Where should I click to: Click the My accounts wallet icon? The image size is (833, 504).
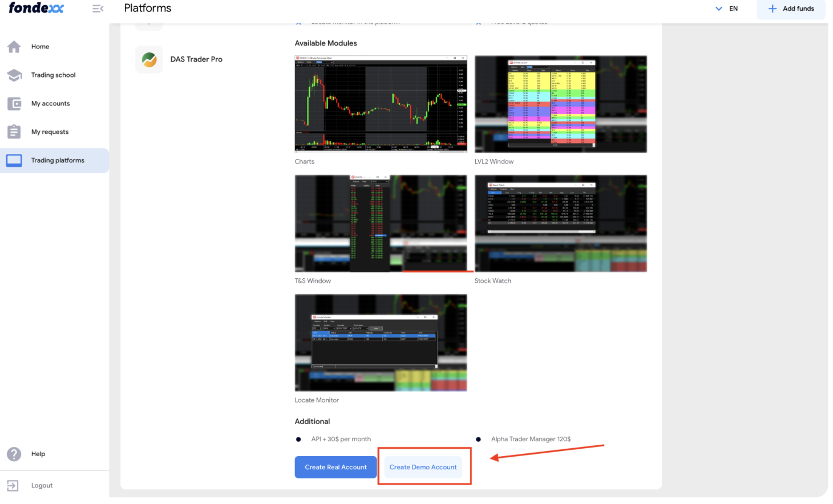click(x=14, y=104)
